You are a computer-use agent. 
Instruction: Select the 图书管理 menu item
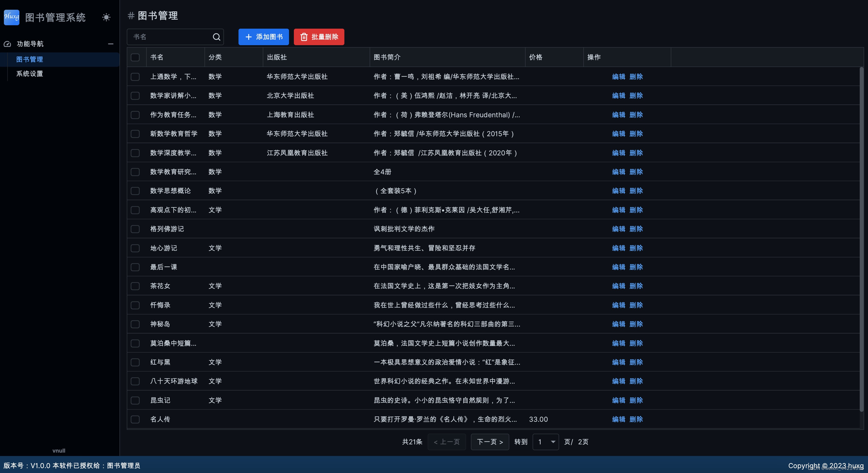click(30, 59)
